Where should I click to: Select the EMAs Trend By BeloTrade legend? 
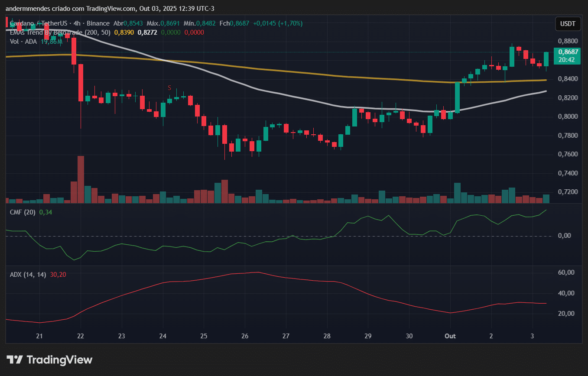coord(60,32)
